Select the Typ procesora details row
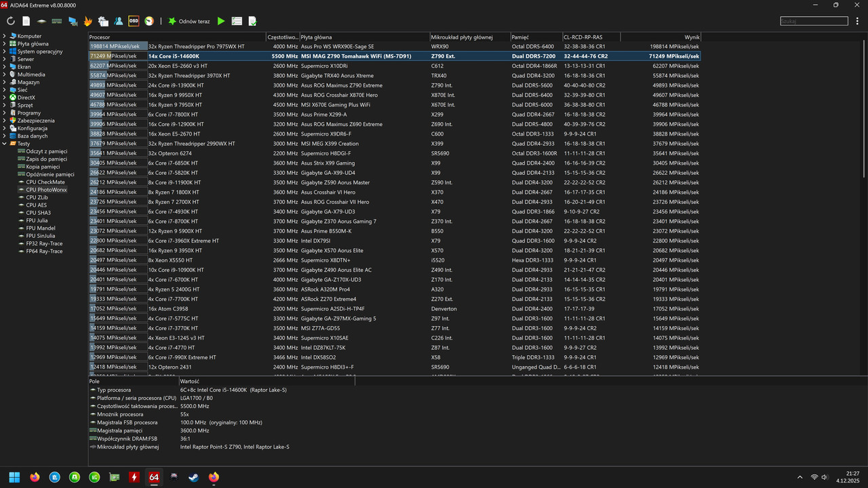Image resolution: width=868 pixels, height=488 pixels. (190, 390)
